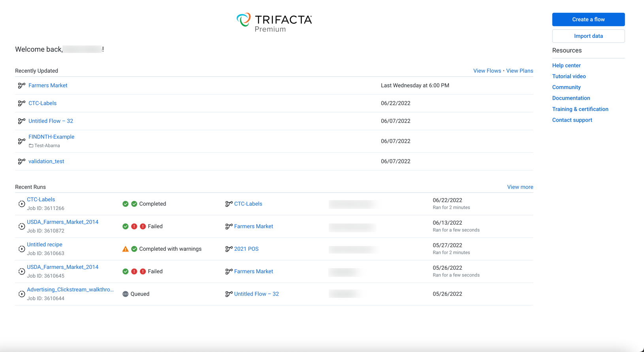Click the flow icon beside 2021 POS
The height and width of the screenshot is (352, 644).
(229, 249)
